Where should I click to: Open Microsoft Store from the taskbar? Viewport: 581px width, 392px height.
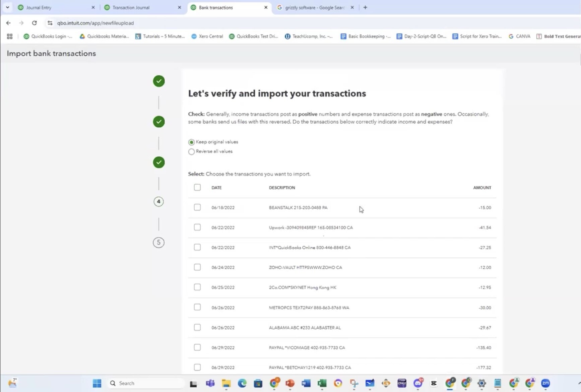(258, 383)
